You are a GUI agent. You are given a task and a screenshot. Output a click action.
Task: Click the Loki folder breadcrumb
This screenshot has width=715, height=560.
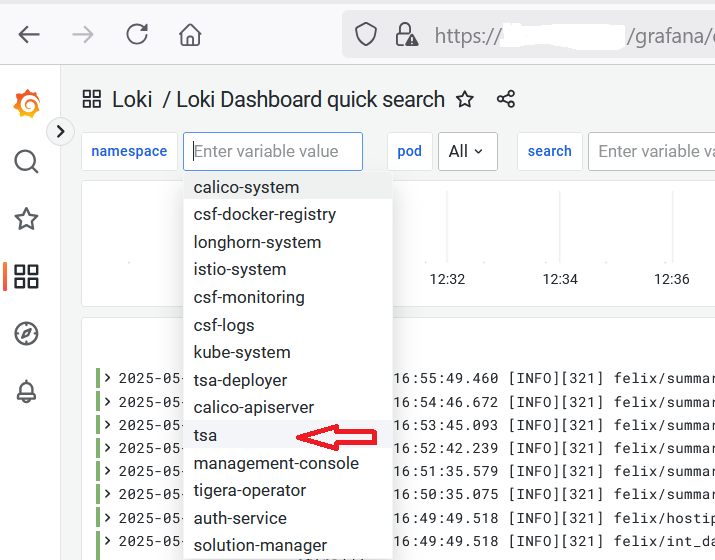point(132,99)
